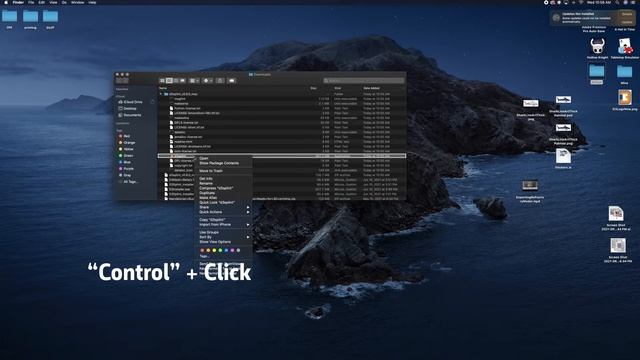The height and width of the screenshot is (360, 640).
Task: Click the Spotlight search icon in menu bar
Action: 618,2
